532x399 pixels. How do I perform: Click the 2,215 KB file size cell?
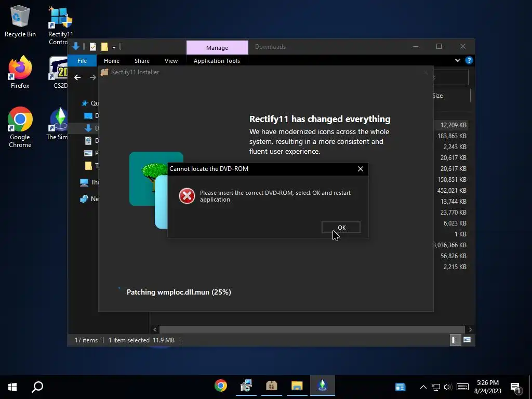tap(455, 267)
